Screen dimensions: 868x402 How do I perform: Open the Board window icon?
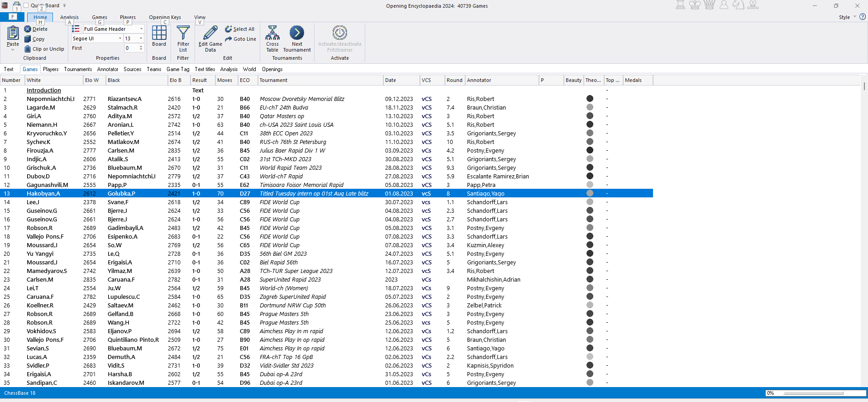point(159,33)
